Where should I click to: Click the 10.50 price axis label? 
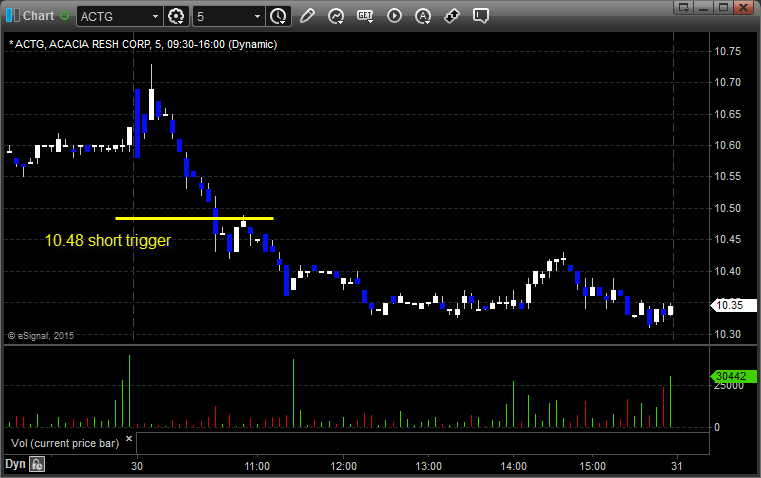(728, 208)
